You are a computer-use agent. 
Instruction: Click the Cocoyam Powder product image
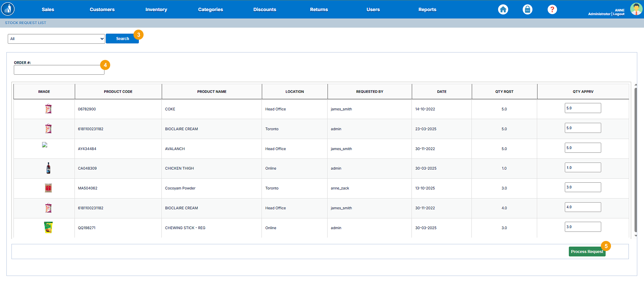pos(49,188)
